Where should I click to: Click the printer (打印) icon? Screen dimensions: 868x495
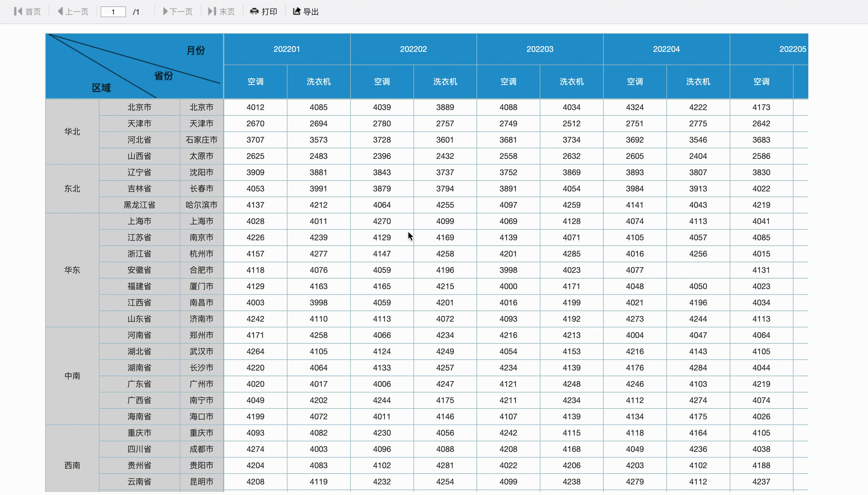[x=254, y=11]
